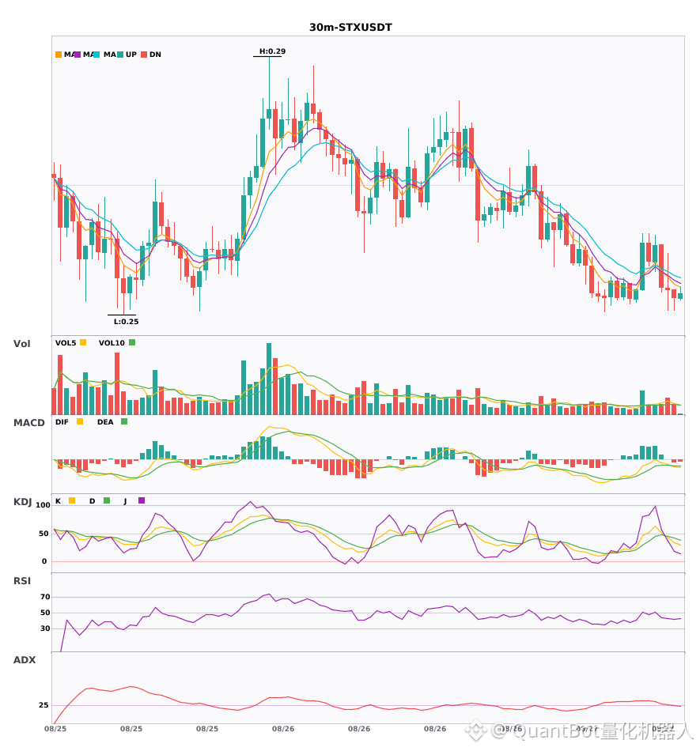The image size is (700, 751).
Task: Select the RSI panel label
Action: [22, 581]
